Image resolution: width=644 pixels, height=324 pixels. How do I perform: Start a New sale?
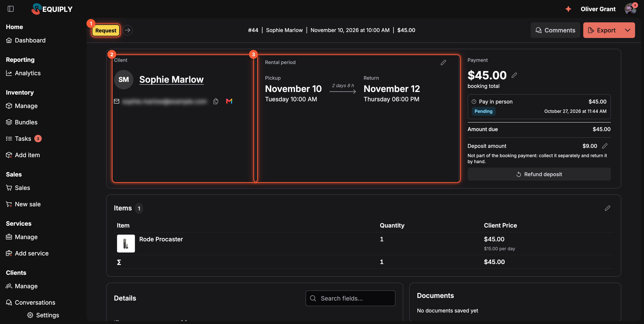[23, 204]
